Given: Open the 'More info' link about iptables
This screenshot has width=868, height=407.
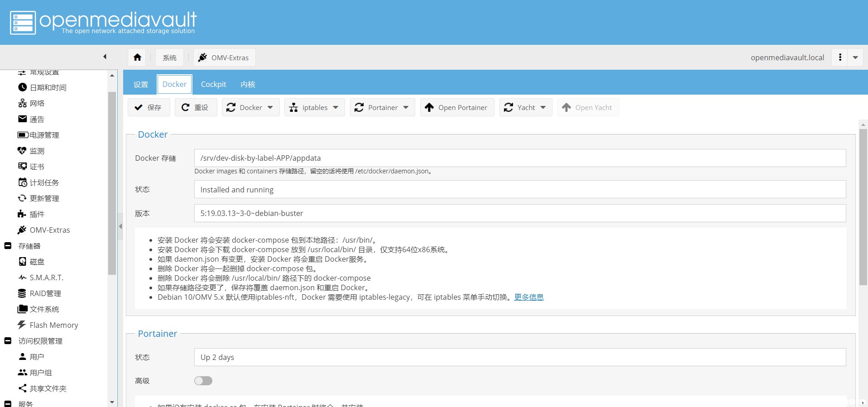Looking at the screenshot, I should pos(529,297).
